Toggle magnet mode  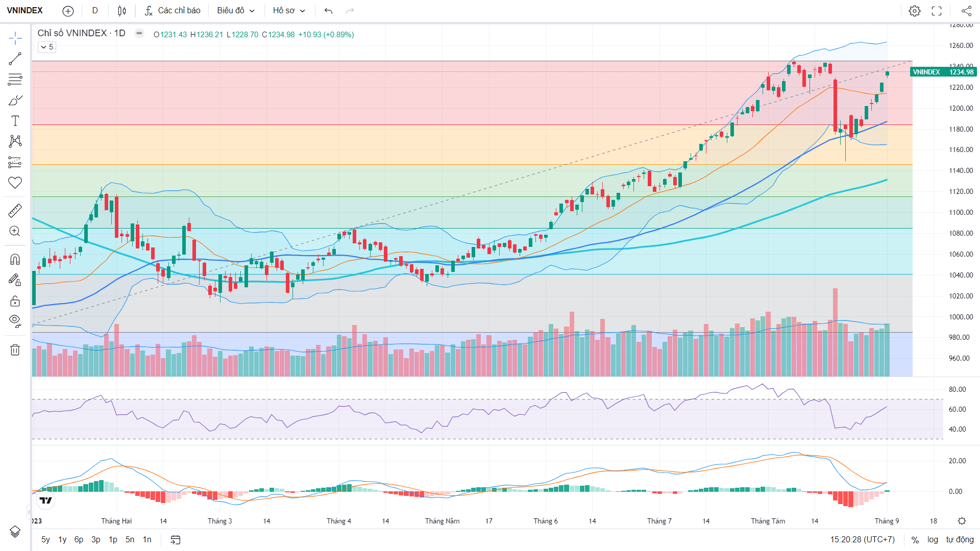click(15, 259)
